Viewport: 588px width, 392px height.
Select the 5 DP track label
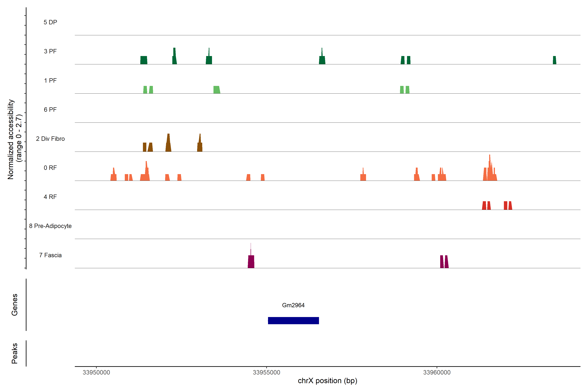(50, 22)
